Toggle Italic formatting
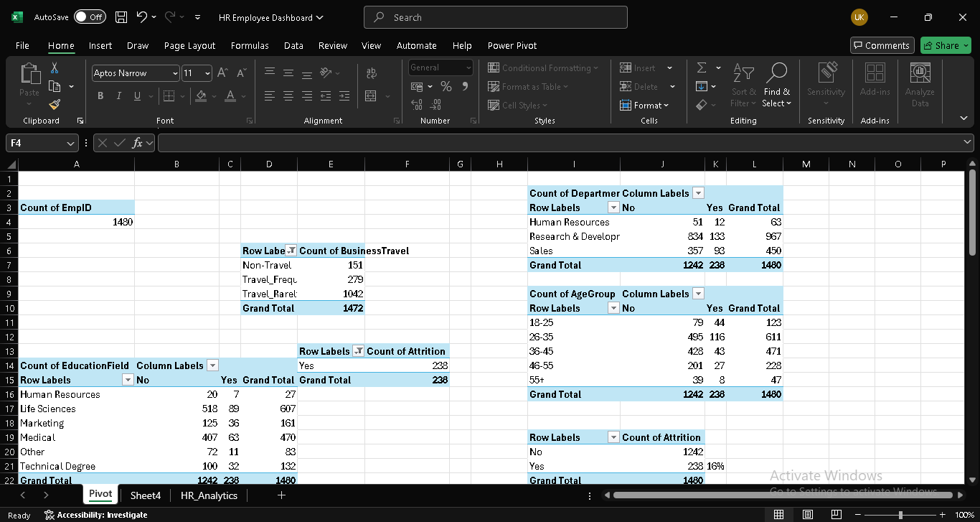This screenshot has height=522, width=980. click(x=118, y=96)
